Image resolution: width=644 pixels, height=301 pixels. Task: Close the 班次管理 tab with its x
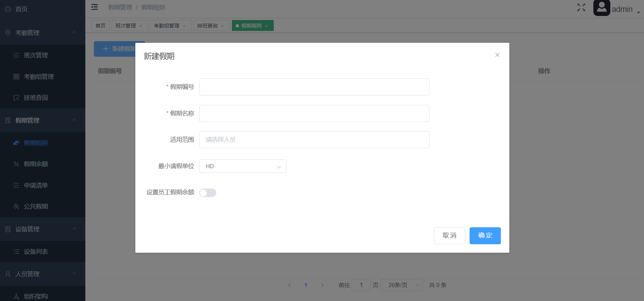pos(140,26)
